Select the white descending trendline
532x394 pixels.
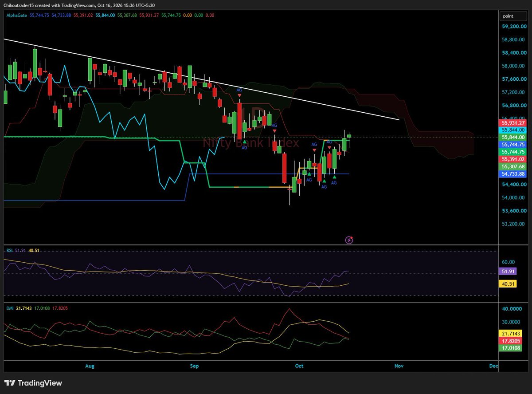tap(202, 79)
